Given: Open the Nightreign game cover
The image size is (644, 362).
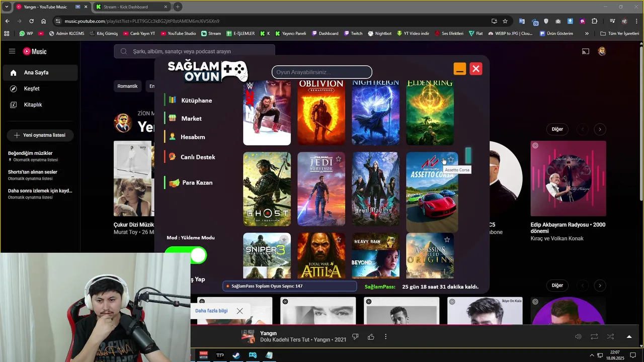Looking at the screenshot, I should coord(375,113).
